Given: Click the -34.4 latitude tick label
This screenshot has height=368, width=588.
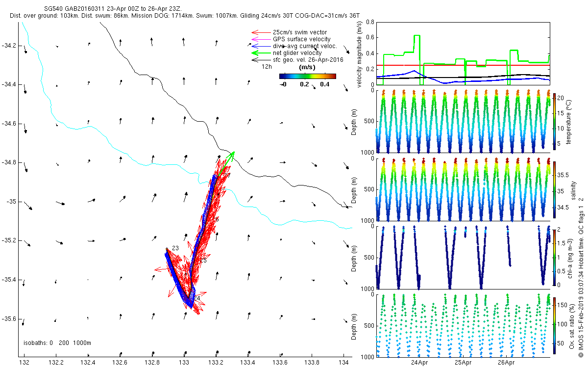Looking at the screenshot, I should (x=9, y=84).
